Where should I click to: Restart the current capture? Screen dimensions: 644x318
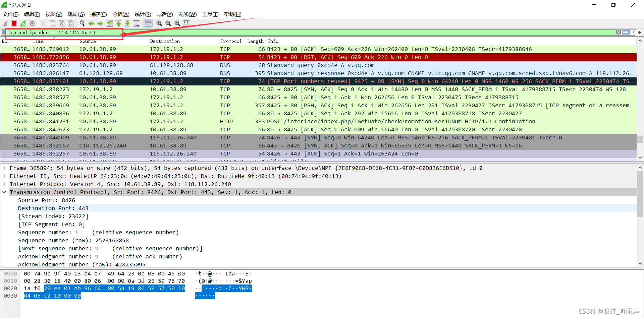pyautogui.click(x=23, y=23)
